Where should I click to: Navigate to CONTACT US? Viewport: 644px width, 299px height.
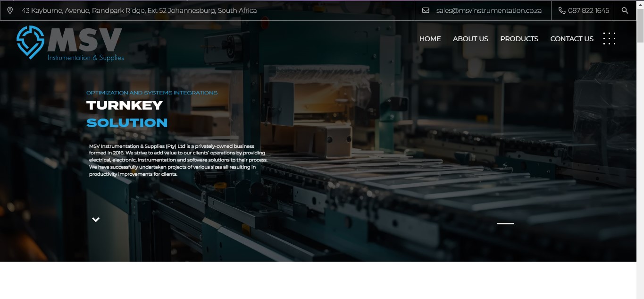coord(572,39)
